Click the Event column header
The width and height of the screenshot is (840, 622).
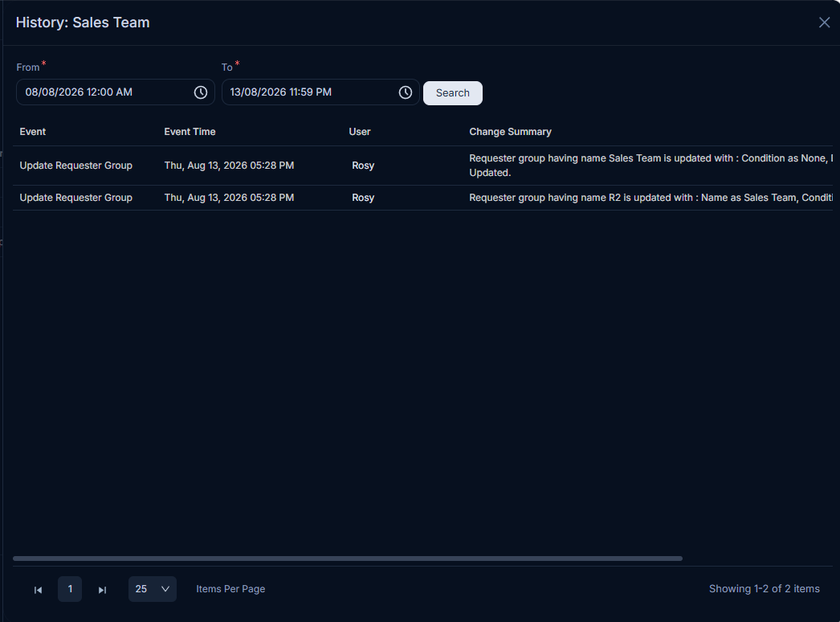pyautogui.click(x=33, y=131)
